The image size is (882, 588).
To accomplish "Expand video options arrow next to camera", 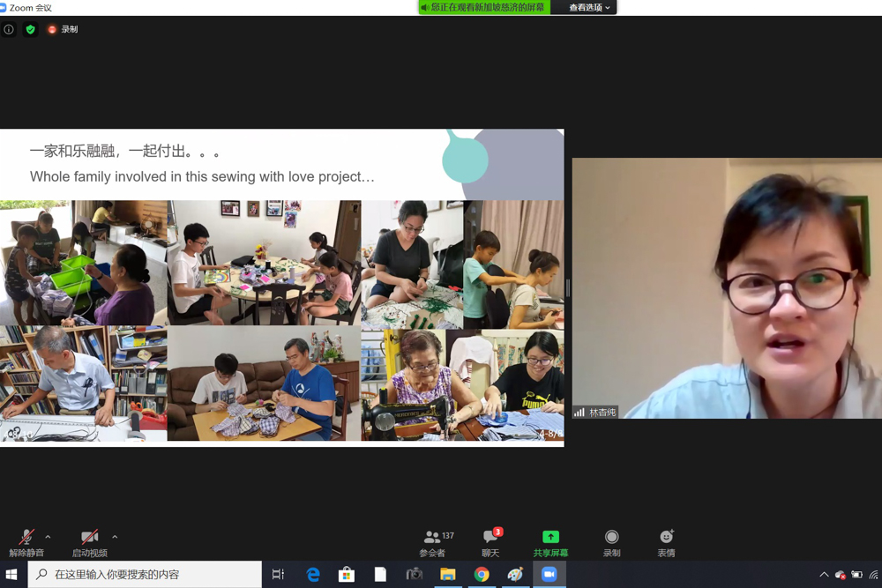I will (x=115, y=537).
